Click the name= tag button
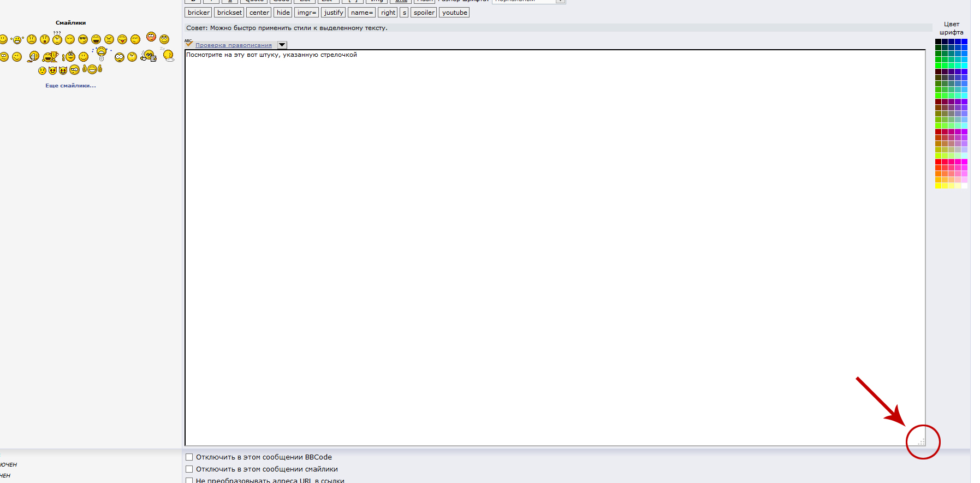The image size is (980, 483). tap(361, 13)
